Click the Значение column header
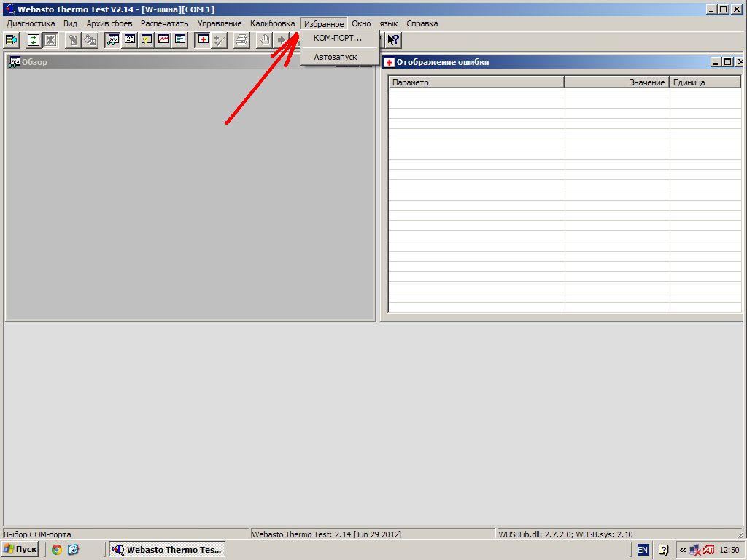 pyautogui.click(x=617, y=82)
